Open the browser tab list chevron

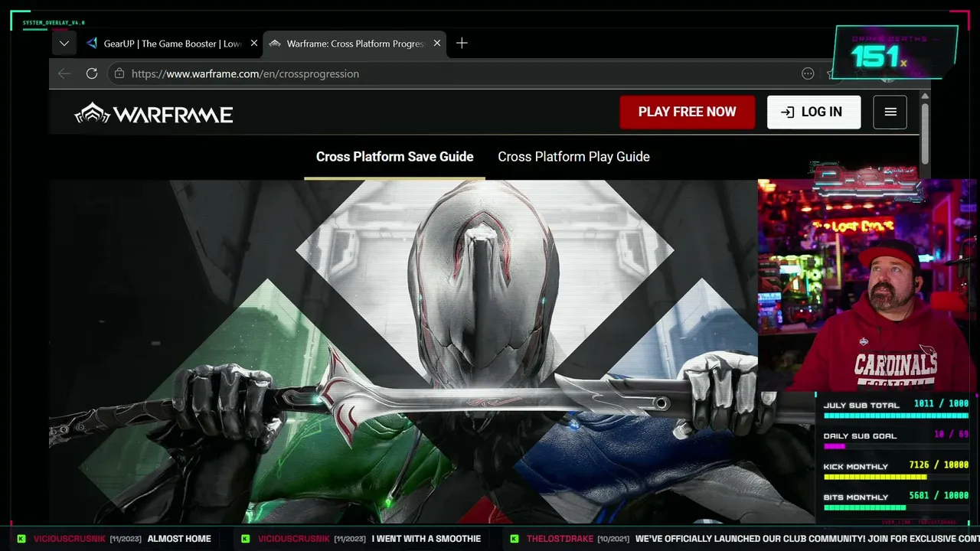[64, 44]
